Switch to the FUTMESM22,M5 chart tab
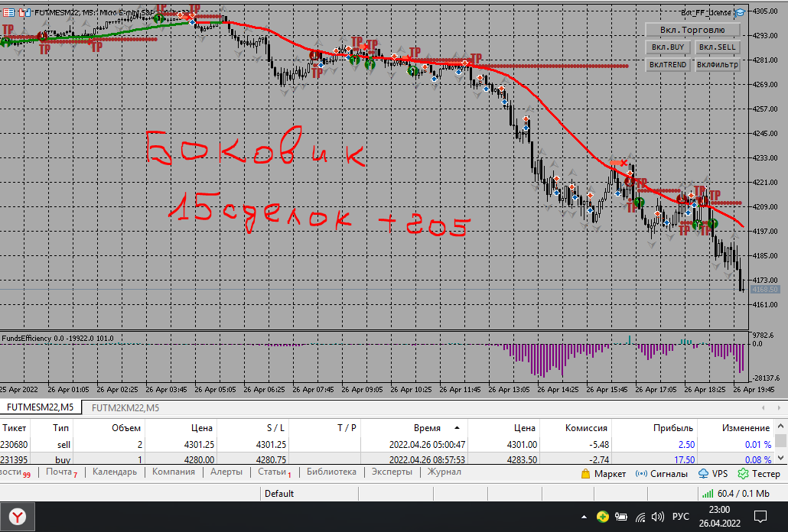This screenshot has height=532, width=788. (x=41, y=407)
